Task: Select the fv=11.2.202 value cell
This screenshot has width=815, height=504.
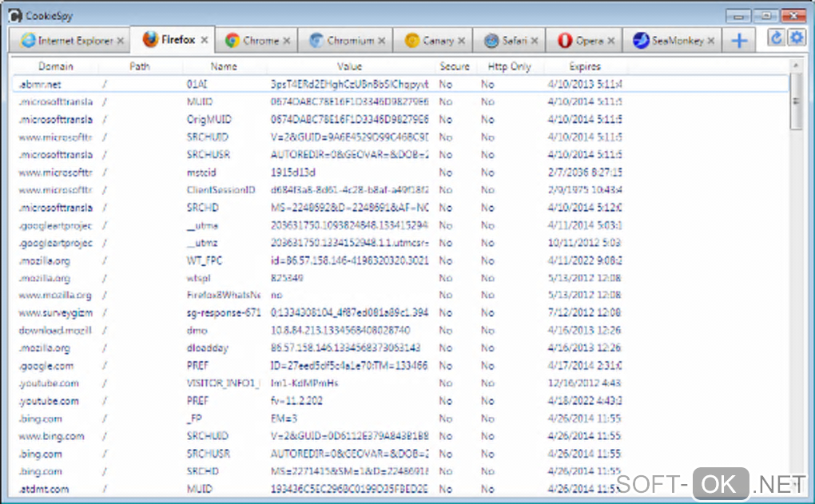Action: (296, 401)
